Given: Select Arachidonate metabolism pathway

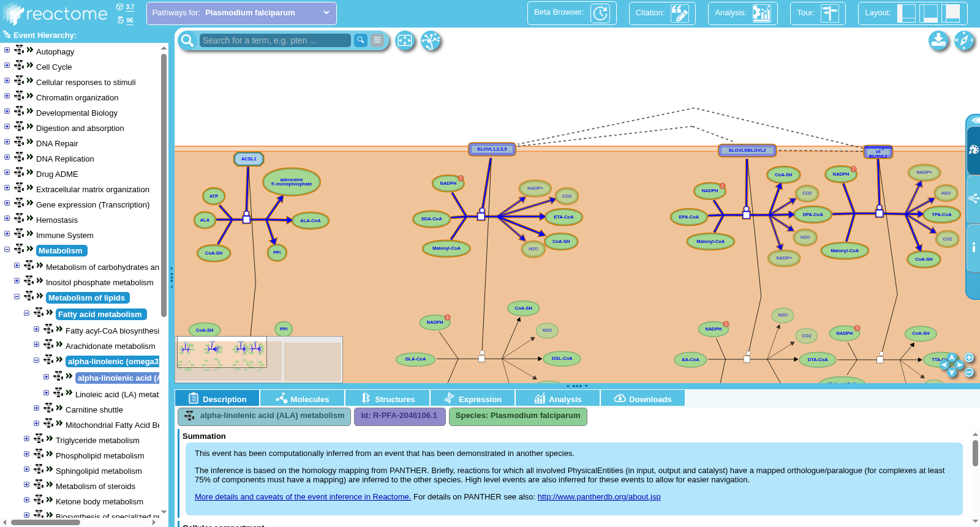Looking at the screenshot, I should 110,346.
